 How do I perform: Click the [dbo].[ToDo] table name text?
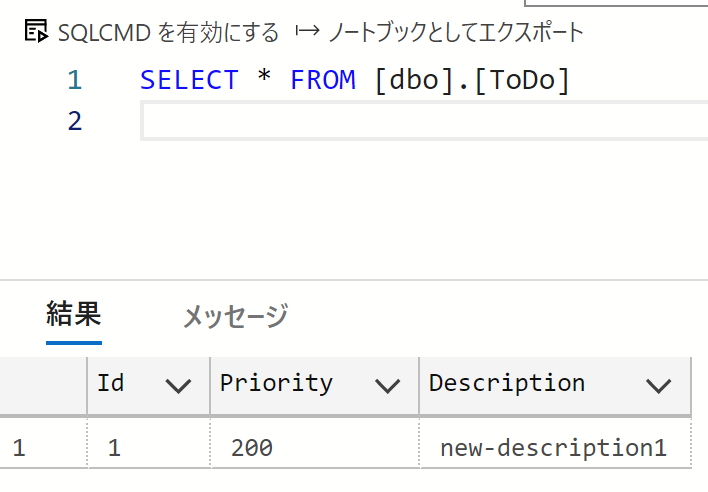pyautogui.click(x=472, y=80)
